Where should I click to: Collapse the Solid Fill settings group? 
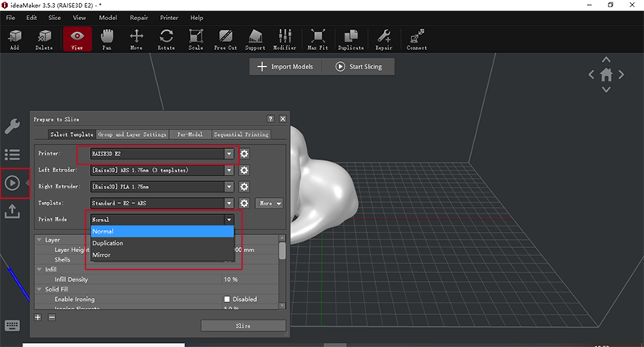pos(39,289)
